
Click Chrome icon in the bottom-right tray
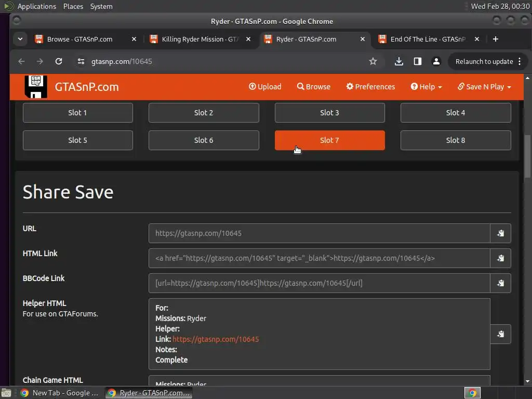coord(472,393)
